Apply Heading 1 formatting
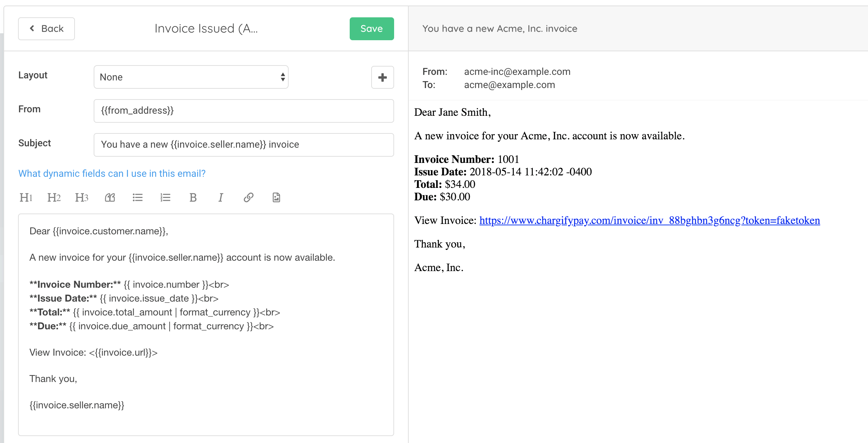This screenshot has width=868, height=443. point(26,198)
